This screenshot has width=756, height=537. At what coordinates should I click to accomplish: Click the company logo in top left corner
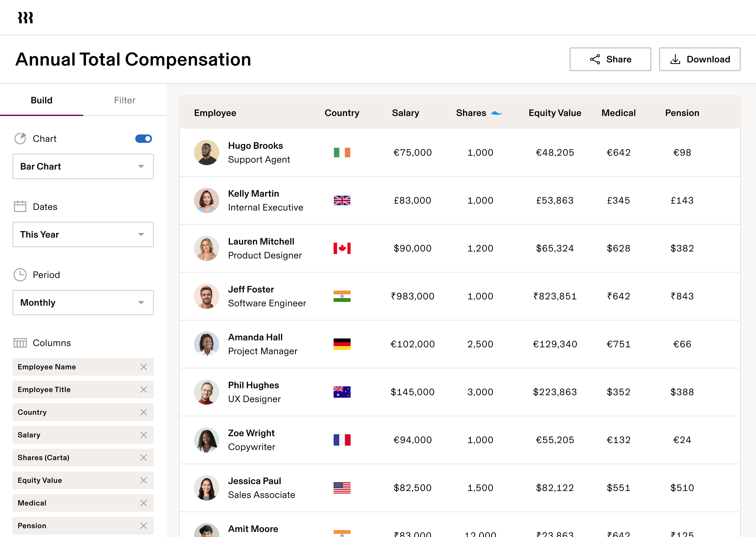click(x=25, y=17)
